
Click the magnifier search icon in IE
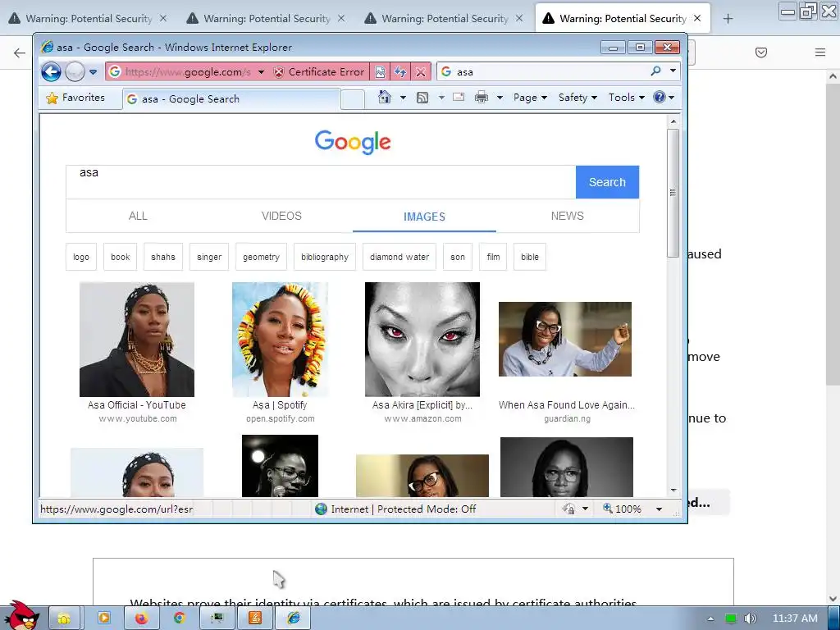[x=655, y=71]
